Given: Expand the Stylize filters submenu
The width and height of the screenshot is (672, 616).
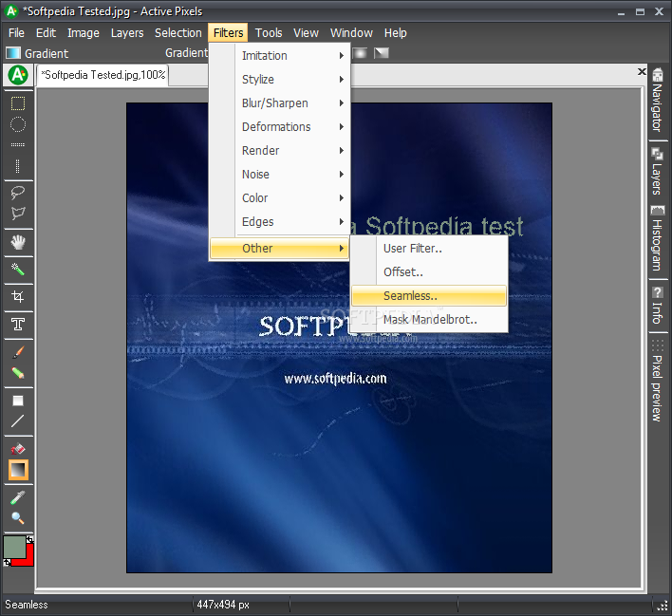Looking at the screenshot, I should [279, 80].
